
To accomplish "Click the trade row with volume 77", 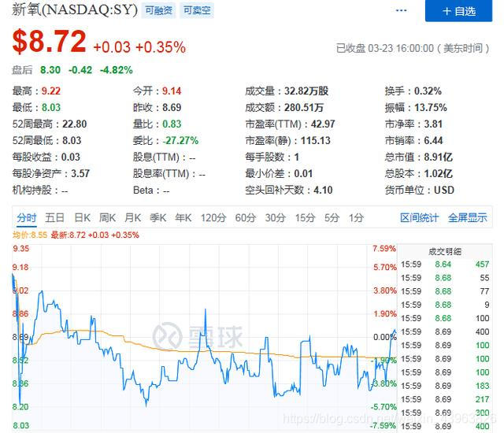I will [445, 291].
